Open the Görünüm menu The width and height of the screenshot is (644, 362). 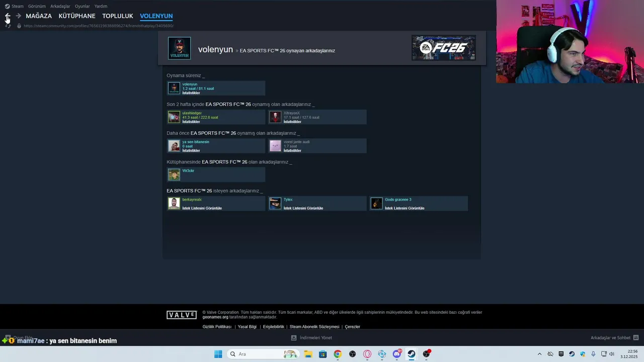(37, 7)
